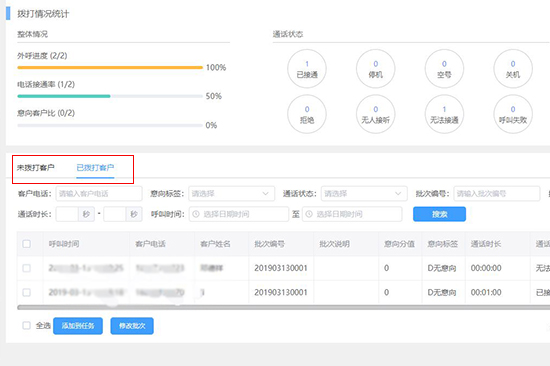
Task: Click the 批次编号 input field
Action: click(x=497, y=194)
